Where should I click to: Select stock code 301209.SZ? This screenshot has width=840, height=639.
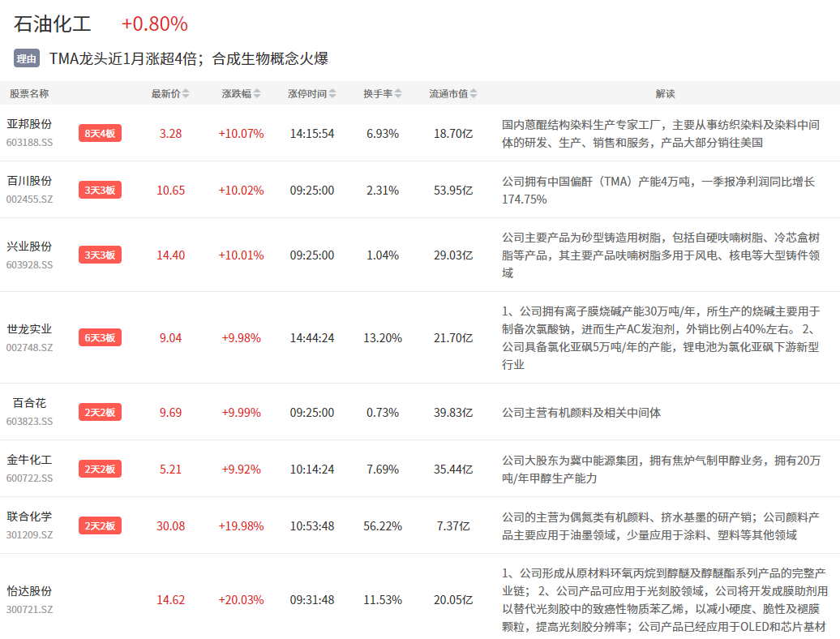(x=29, y=536)
